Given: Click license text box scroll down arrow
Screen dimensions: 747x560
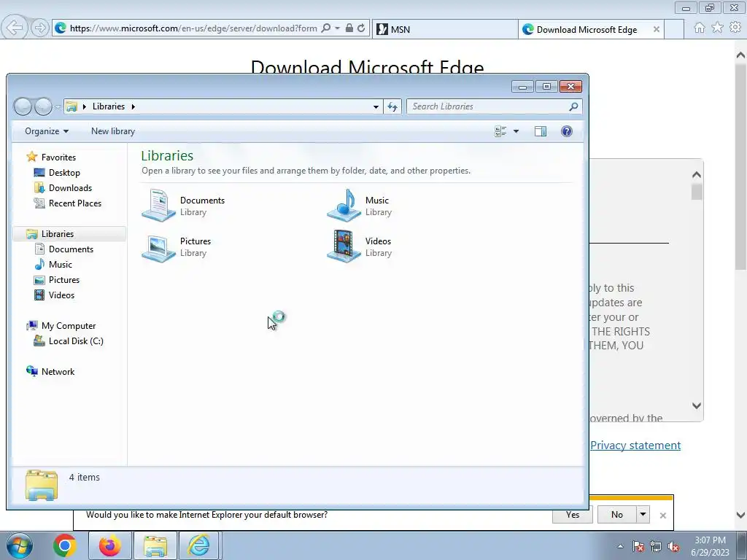Looking at the screenshot, I should [697, 405].
